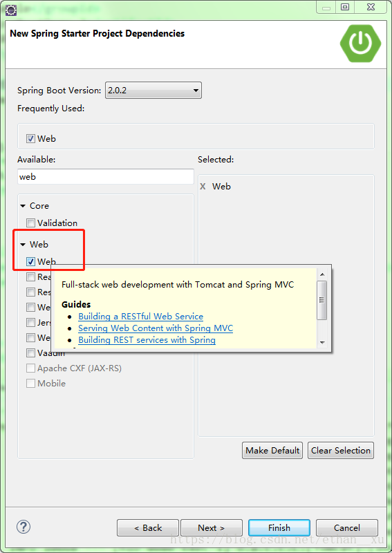This screenshot has width=392, height=553.
Task: Maximize the dialog window
Action: [345, 7]
